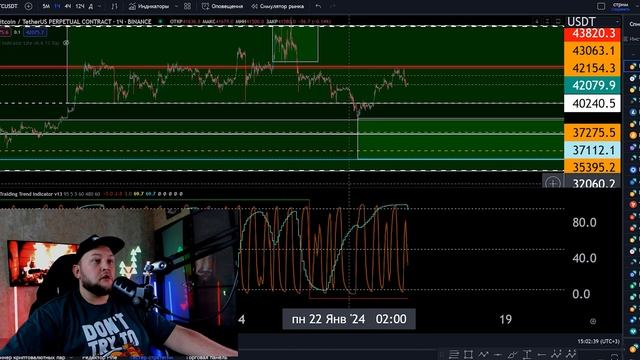Click the 40.0 indicator scale value
The height and width of the screenshot is (360, 640).
(584, 258)
